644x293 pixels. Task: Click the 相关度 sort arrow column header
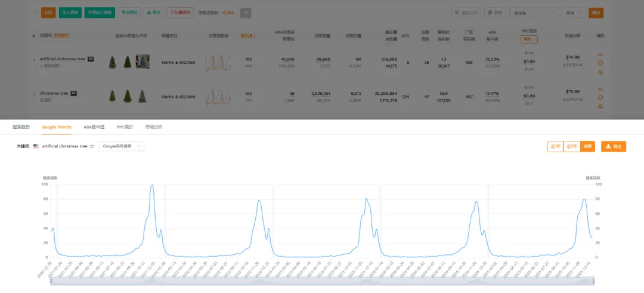coord(247,36)
